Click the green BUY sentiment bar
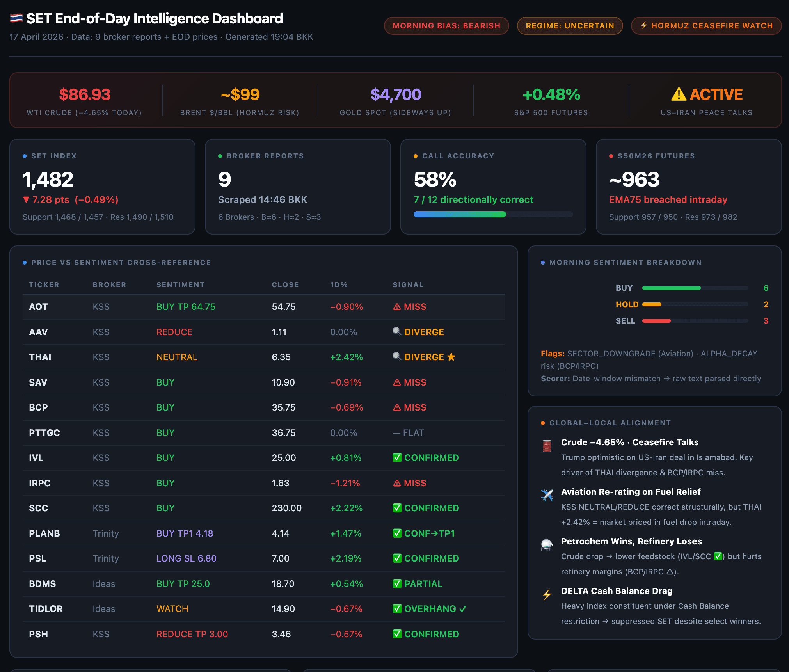The image size is (789, 672). (x=671, y=288)
